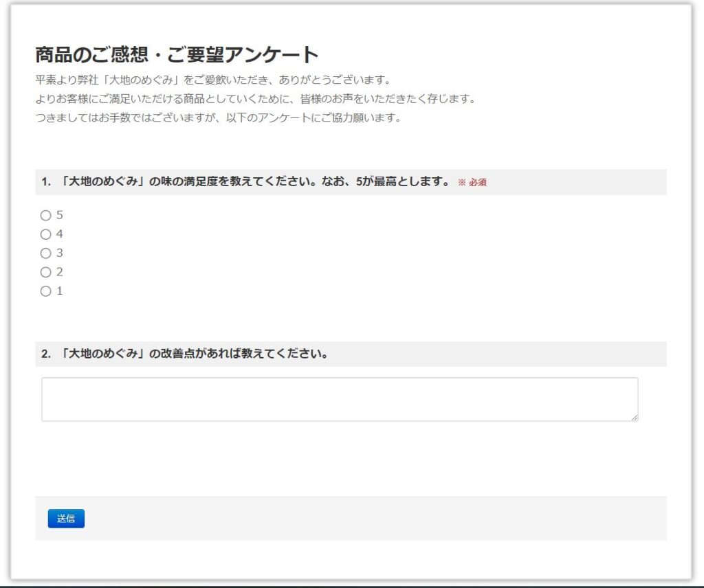Viewport: 704px width, 588px height.
Task: Click the text area resize handle corner
Action: click(x=634, y=417)
